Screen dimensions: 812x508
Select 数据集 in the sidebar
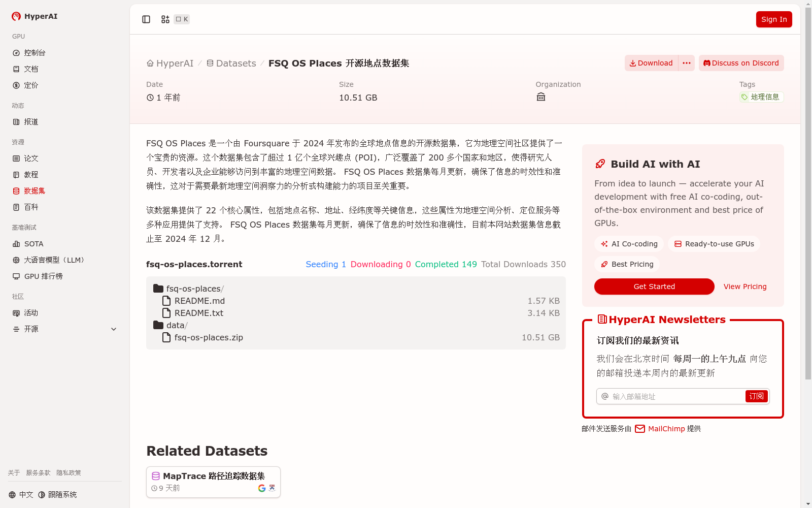[64, 191]
